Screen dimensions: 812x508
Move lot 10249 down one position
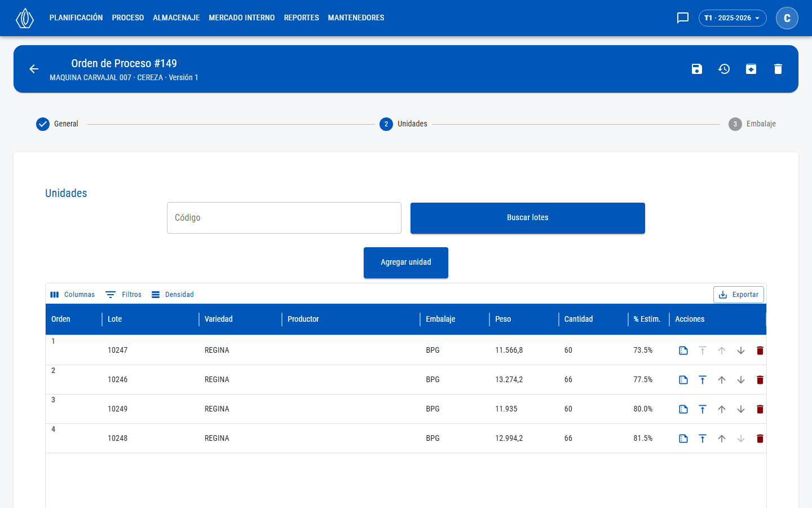(x=741, y=409)
